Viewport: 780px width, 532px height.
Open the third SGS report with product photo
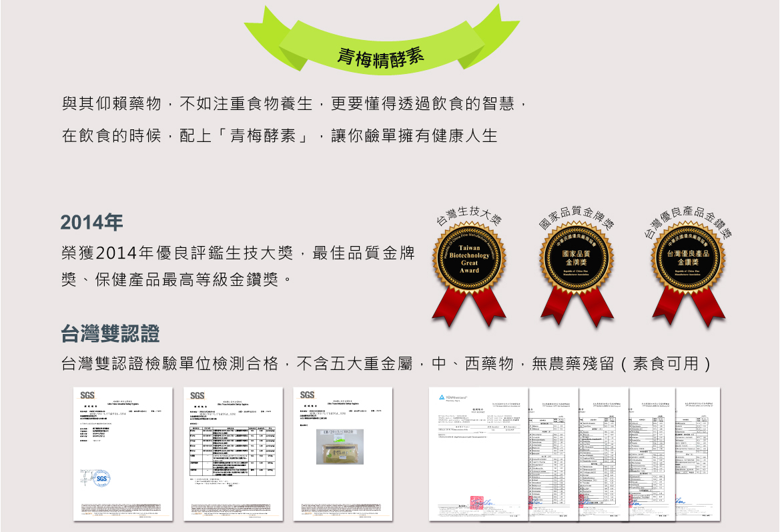[x=343, y=453]
